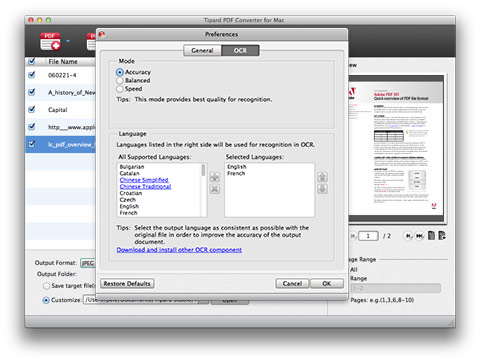The width and height of the screenshot is (480, 362).
Task: Click Restore Defaults button
Action: (127, 283)
